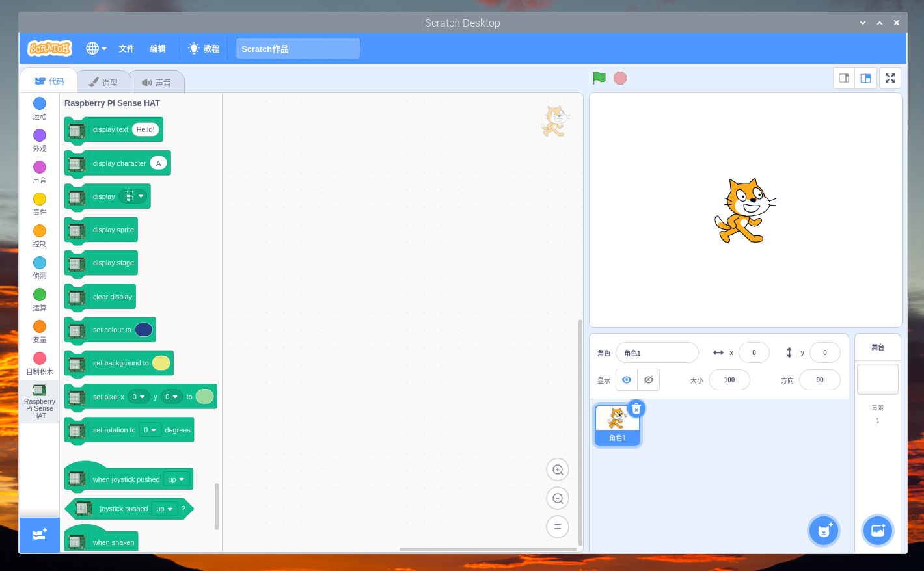Switch to the 代码 tab
The height and width of the screenshot is (571, 924).
[49, 81]
